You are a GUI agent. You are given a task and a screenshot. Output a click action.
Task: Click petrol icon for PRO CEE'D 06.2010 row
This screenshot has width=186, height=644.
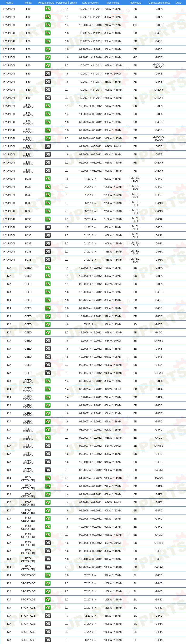(48, 502)
